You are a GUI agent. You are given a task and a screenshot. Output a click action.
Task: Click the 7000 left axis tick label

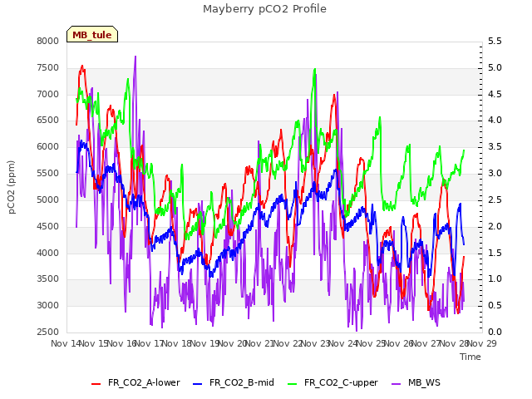(x=48, y=94)
